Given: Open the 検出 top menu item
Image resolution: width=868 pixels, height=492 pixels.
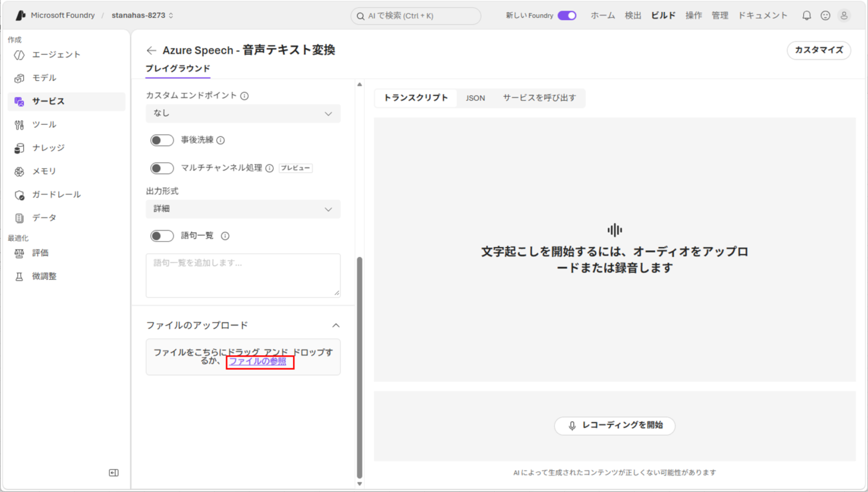Looking at the screenshot, I should (x=633, y=15).
